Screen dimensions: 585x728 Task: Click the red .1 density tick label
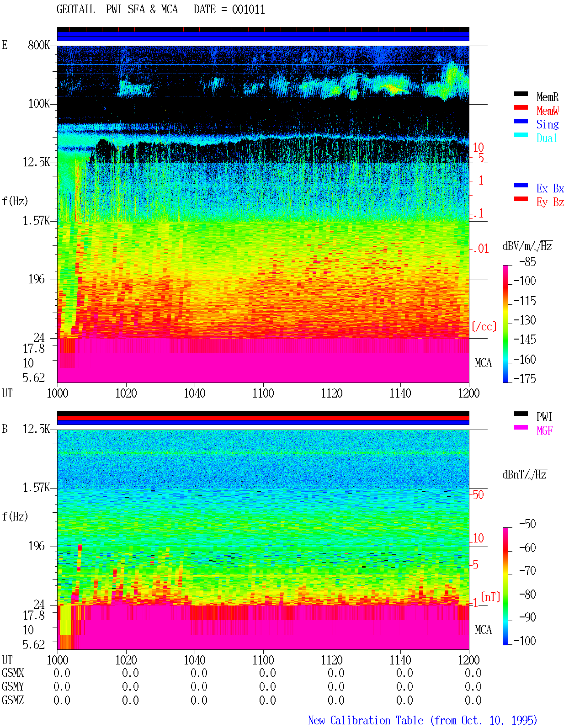[478, 213]
